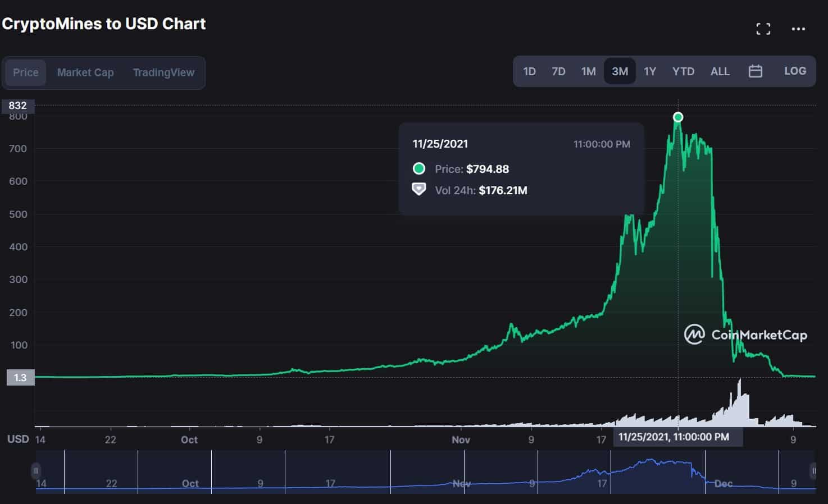Select the ALL time range
This screenshot has width=828, height=504.
coord(720,71)
